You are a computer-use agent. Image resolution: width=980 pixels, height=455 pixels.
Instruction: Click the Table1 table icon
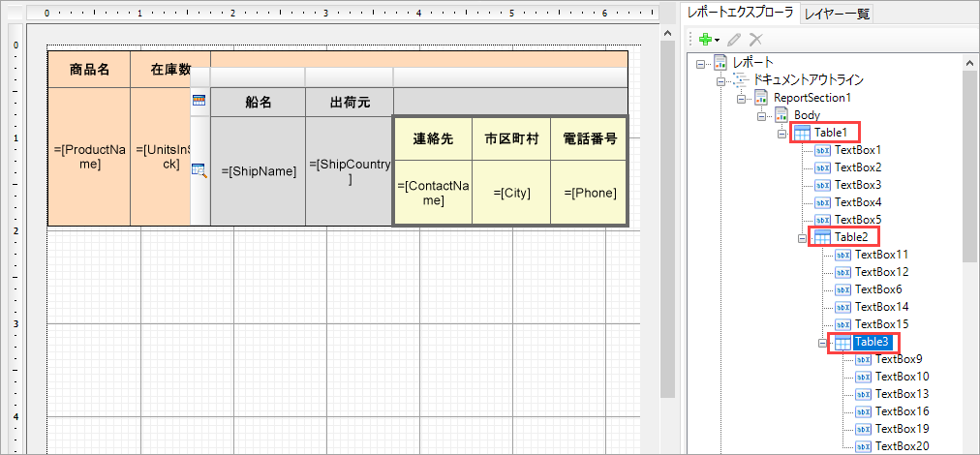pyautogui.click(x=802, y=133)
